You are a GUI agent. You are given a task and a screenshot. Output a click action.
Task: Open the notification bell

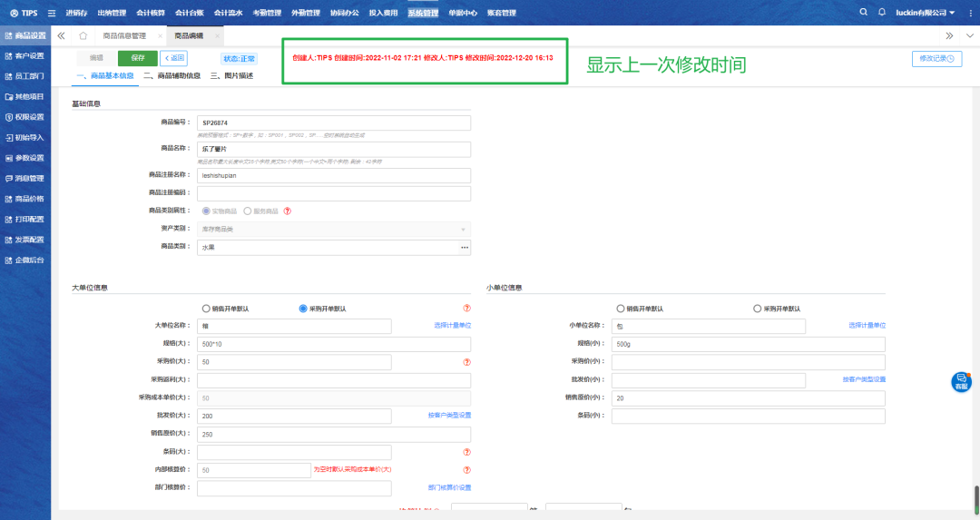pos(881,13)
